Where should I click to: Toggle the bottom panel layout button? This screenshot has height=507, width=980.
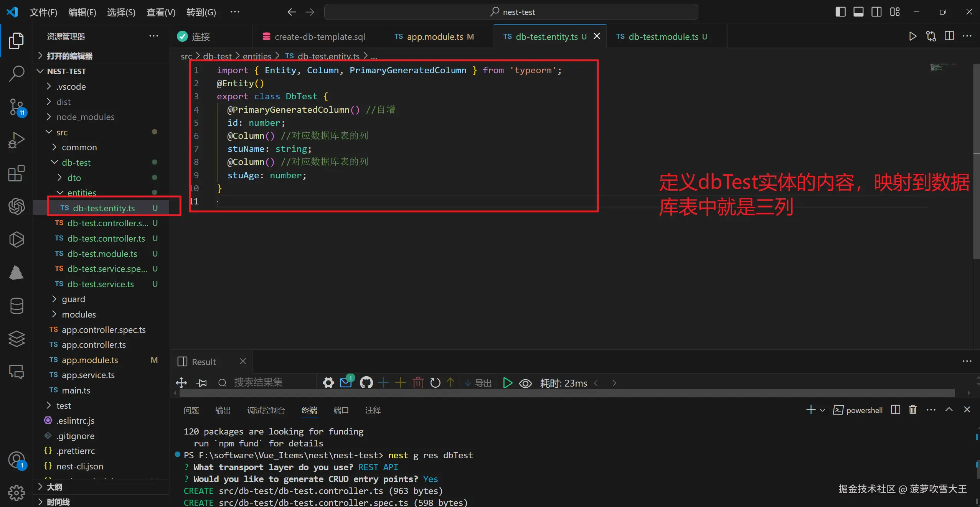(x=858, y=12)
